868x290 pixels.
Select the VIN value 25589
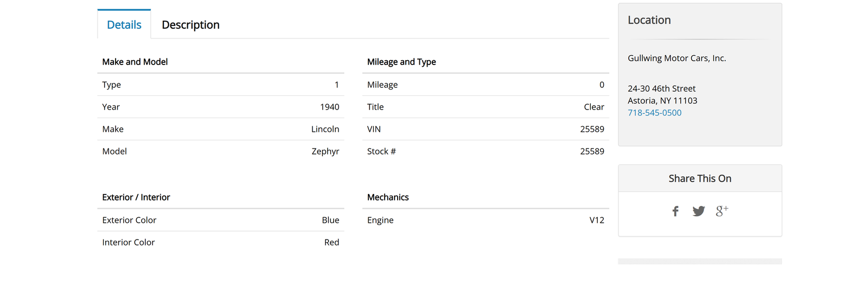592,129
